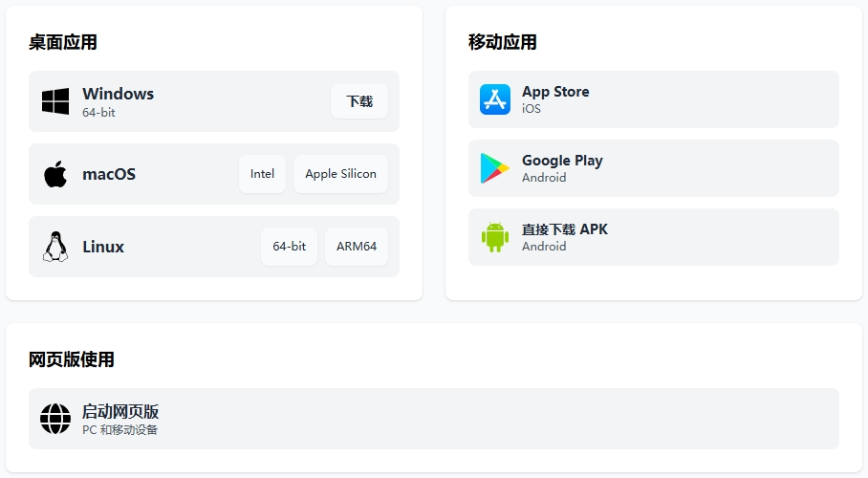Click the PC 和移动设备 subtitle text

point(120,430)
